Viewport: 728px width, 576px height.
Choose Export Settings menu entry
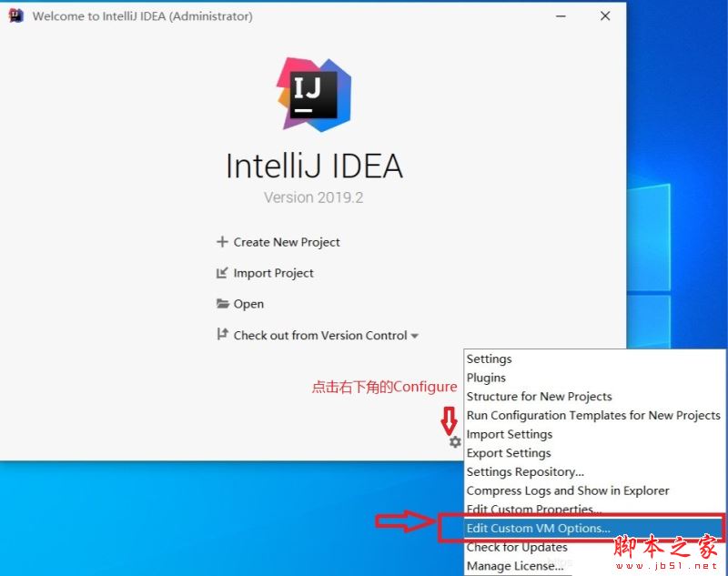[x=594, y=453]
